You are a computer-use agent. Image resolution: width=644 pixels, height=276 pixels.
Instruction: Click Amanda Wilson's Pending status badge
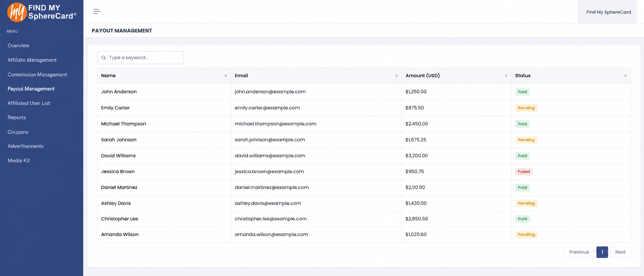pyautogui.click(x=526, y=235)
